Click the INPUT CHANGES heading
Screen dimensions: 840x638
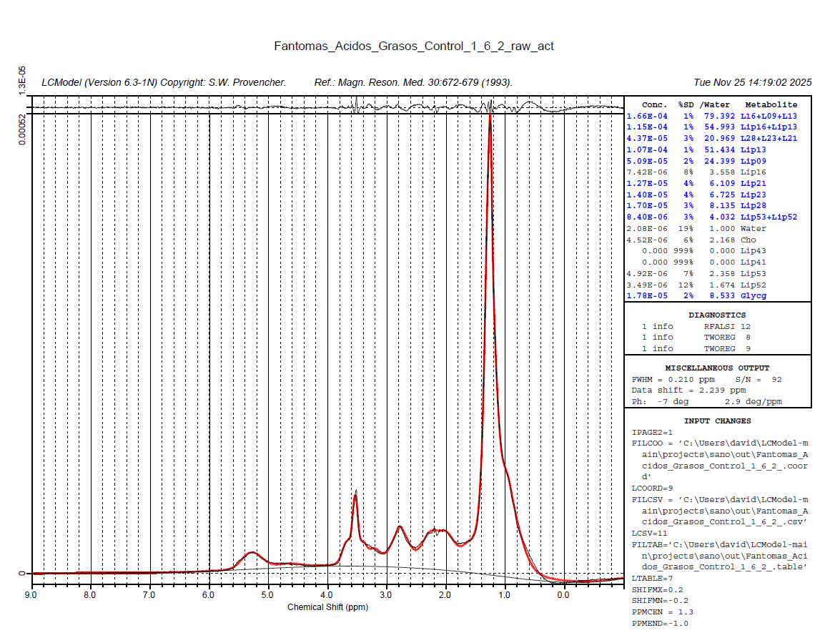717,421
